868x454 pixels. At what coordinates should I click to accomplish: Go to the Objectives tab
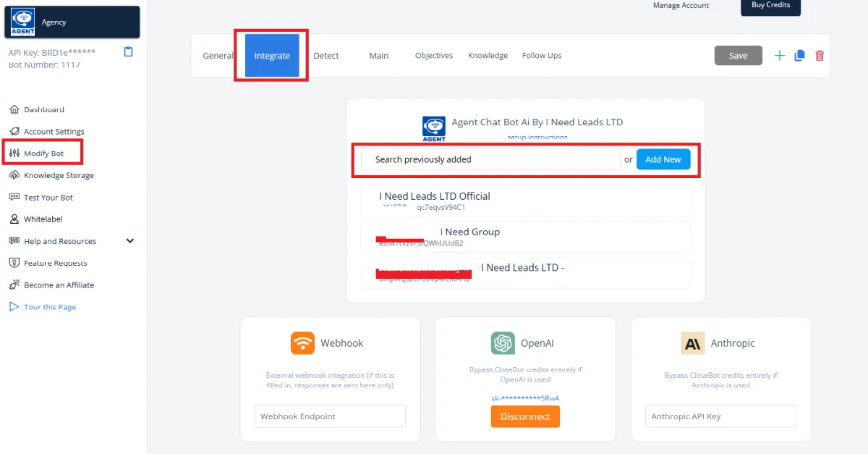[x=434, y=56]
